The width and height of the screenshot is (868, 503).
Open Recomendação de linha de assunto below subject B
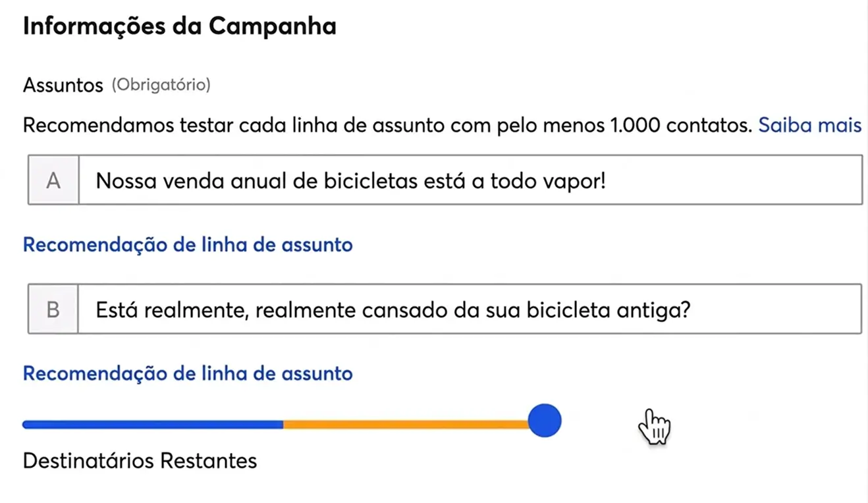(187, 373)
